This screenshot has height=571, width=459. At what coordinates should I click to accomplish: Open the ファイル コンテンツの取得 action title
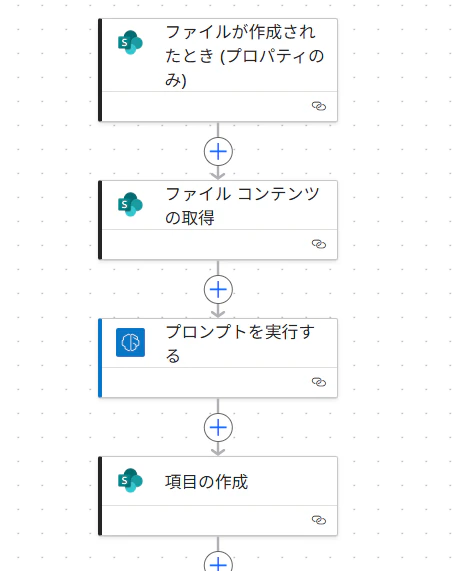click(242, 206)
